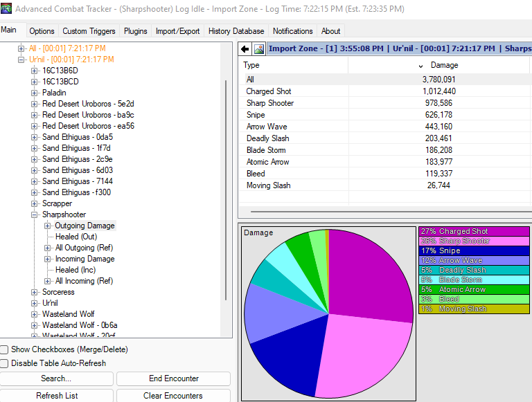Screen dimensions: 532x402
Task: Select the Deadly Slash table row
Action: pyautogui.click(x=385, y=138)
